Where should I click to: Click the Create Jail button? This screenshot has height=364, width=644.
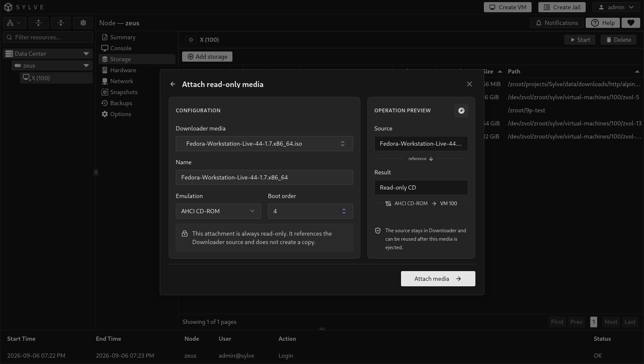[562, 7]
